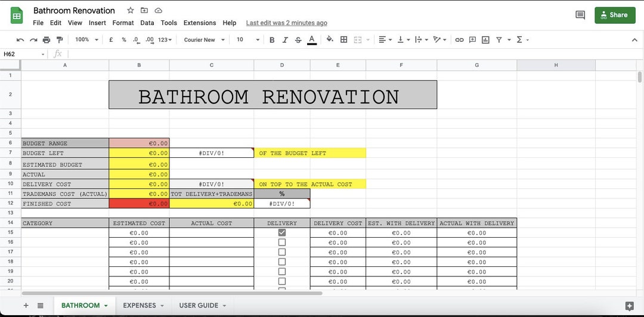This screenshot has height=317, width=644.
Task: Open the Data menu
Action: 147,23
